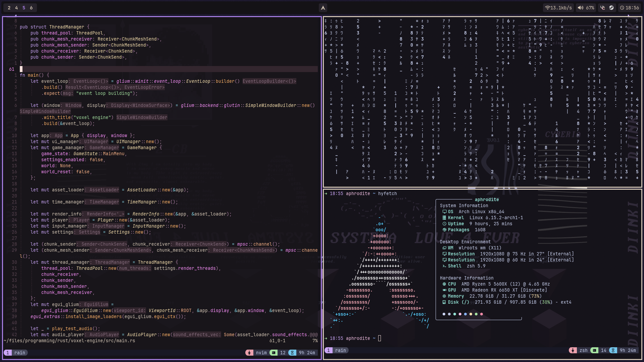The height and width of the screenshot is (362, 644).
Task: Click hourglass uptime icon in nvim status bar
Action: (292, 353)
